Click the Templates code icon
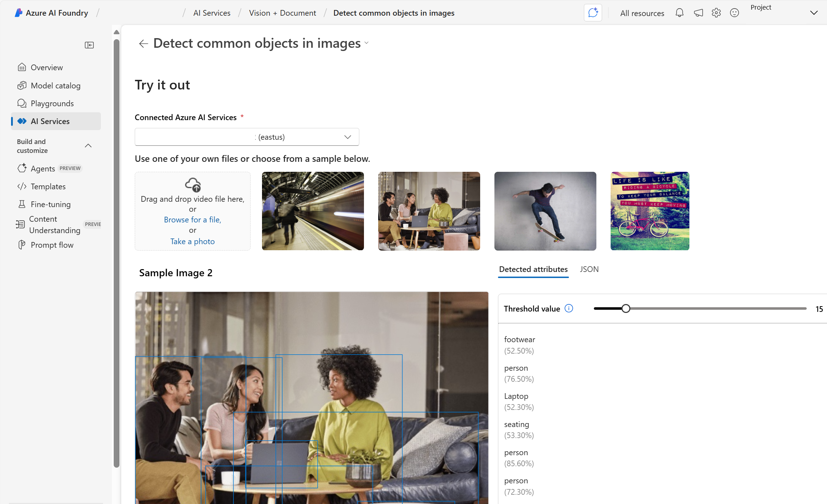 pos(22,186)
